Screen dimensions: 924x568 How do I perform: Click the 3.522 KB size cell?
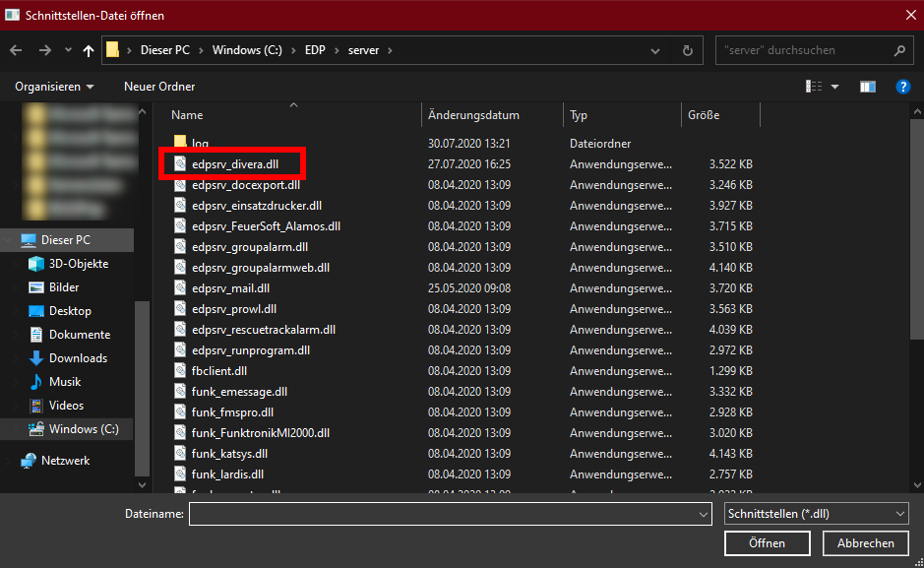pyautogui.click(x=731, y=164)
